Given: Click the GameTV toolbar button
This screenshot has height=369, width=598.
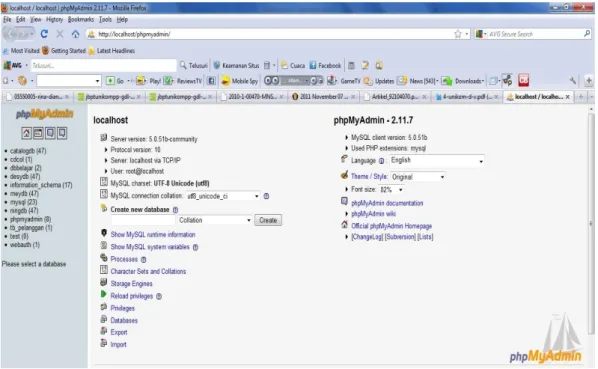Looking at the screenshot, I should pyautogui.click(x=344, y=81).
